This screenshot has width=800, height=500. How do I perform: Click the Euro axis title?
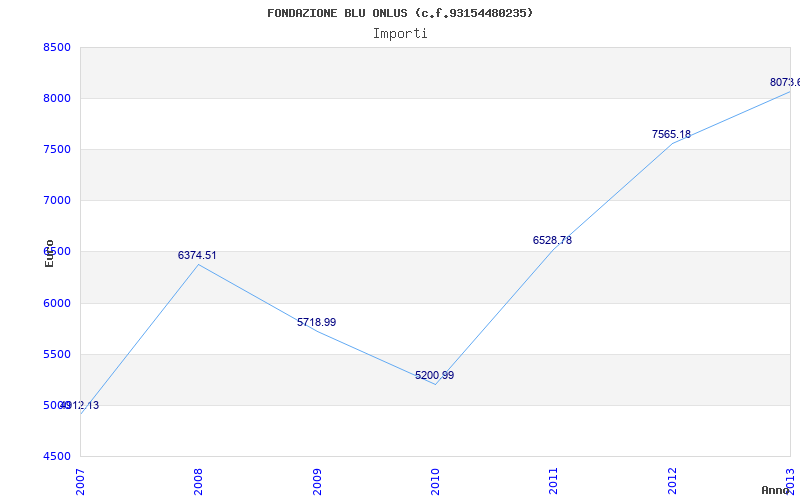[49, 254]
